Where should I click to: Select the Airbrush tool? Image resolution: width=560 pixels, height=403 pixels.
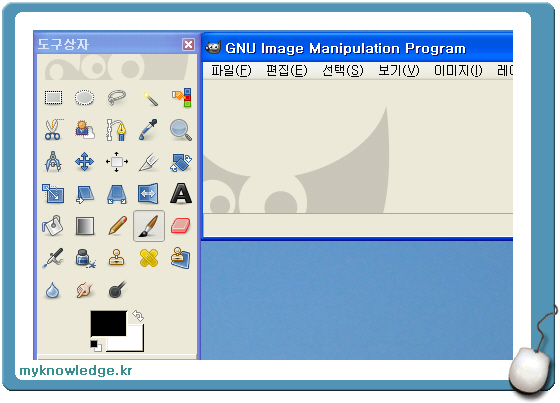53,258
